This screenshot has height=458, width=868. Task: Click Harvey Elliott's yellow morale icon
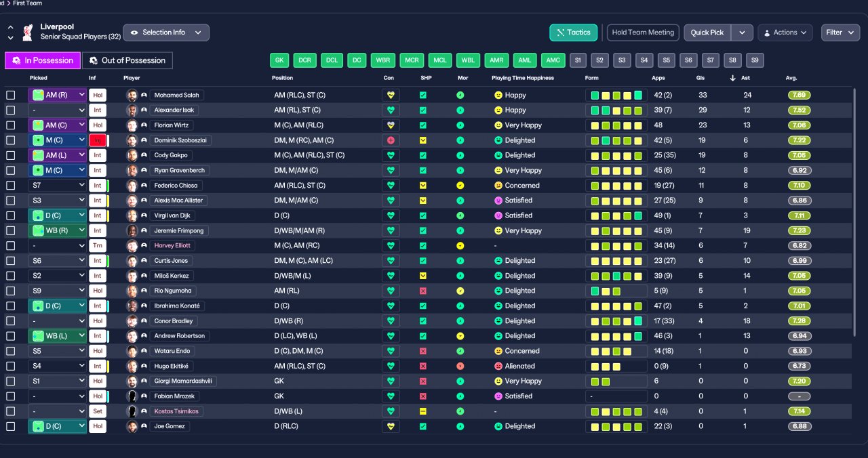(x=460, y=246)
